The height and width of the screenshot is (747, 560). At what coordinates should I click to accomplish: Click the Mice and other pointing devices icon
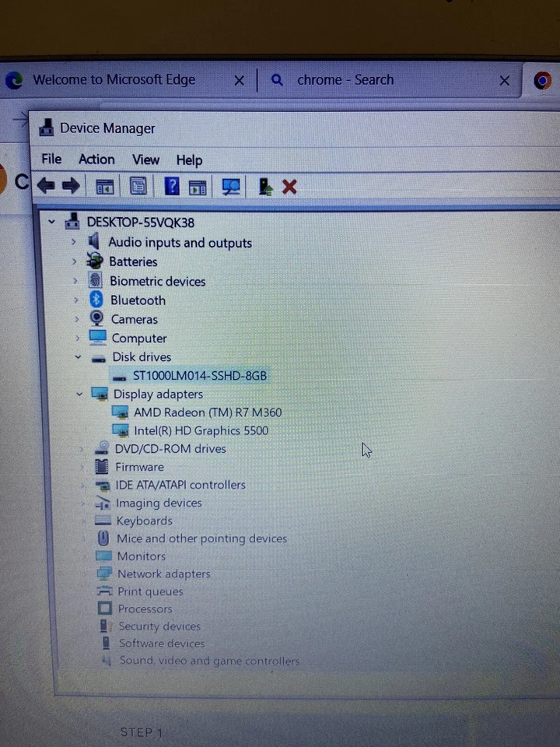[103, 538]
